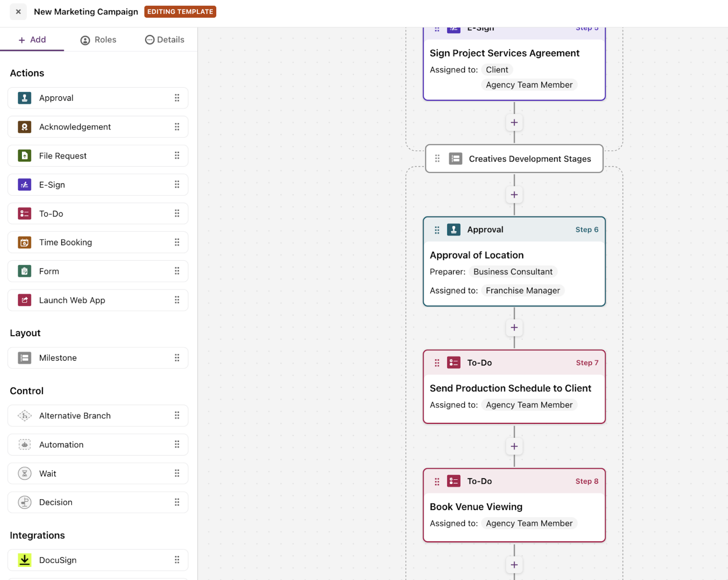Screen dimensions: 728x580
Task: Click the Decision control icon
Action: click(24, 502)
